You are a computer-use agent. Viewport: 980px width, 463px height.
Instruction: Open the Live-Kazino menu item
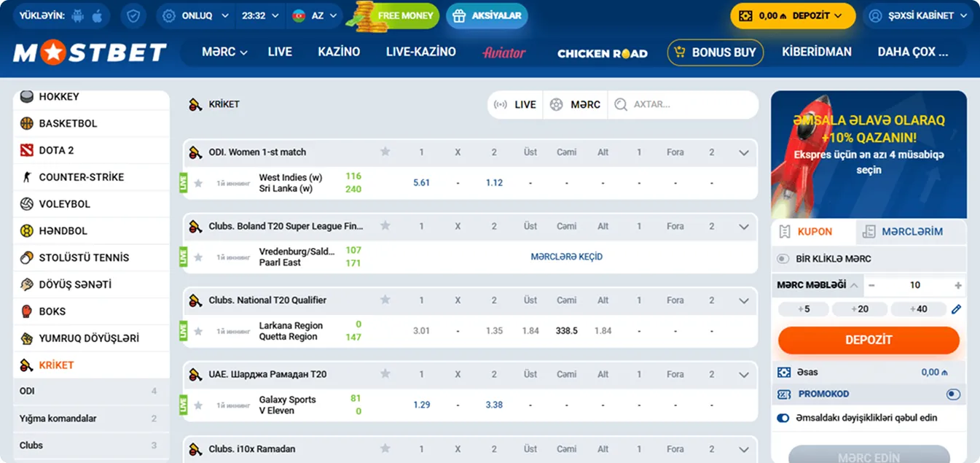[420, 52]
